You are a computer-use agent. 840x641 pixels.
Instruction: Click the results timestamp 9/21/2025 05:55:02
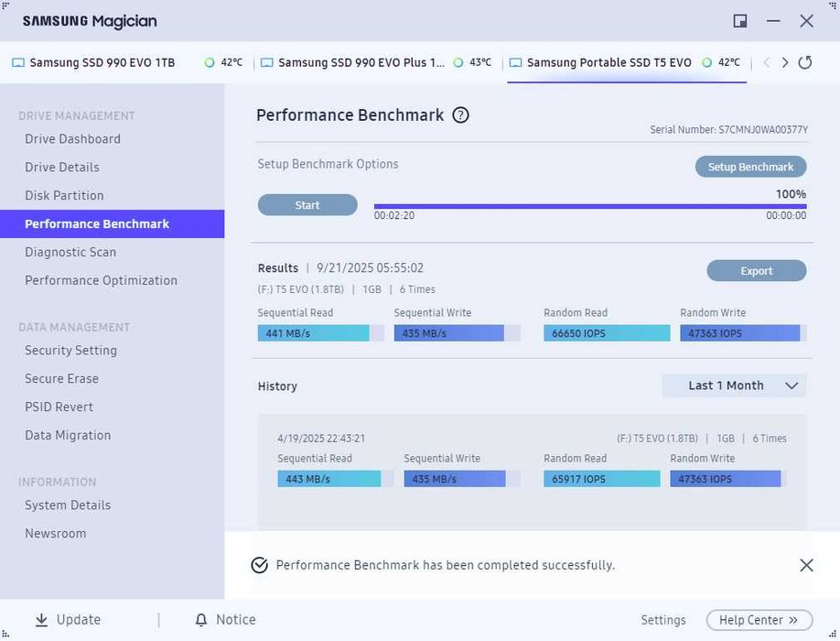(x=370, y=268)
